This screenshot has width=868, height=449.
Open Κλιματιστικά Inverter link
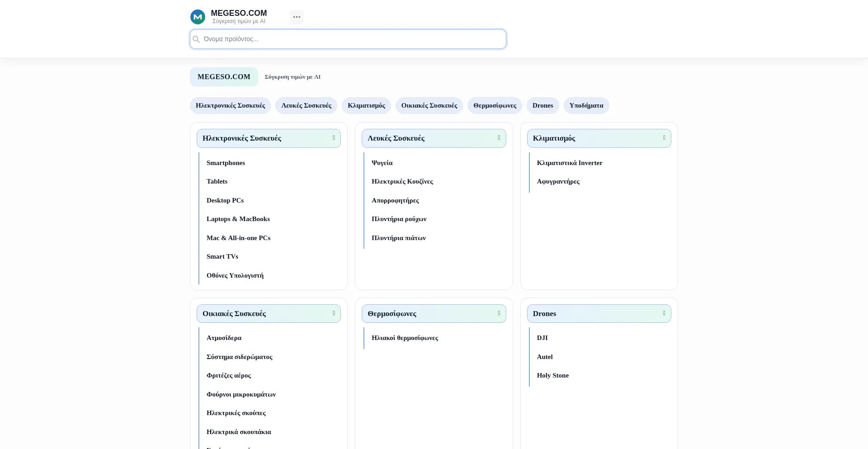point(569,163)
